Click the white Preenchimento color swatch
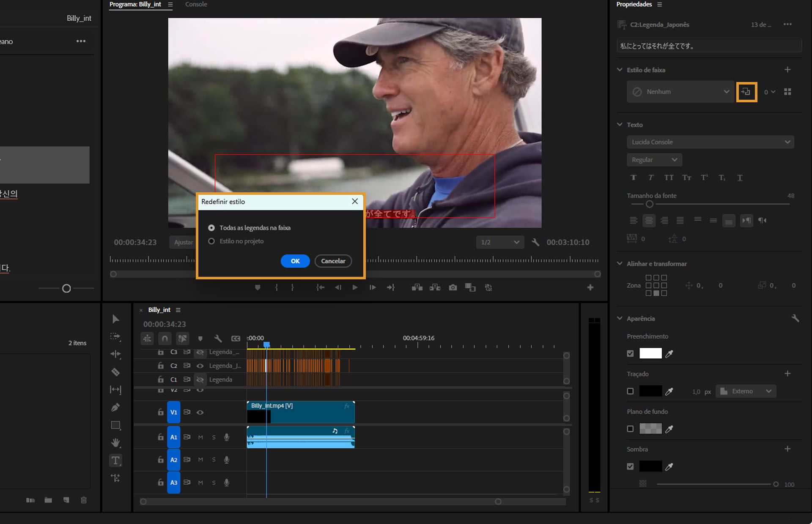Image resolution: width=812 pixels, height=524 pixels. click(650, 353)
